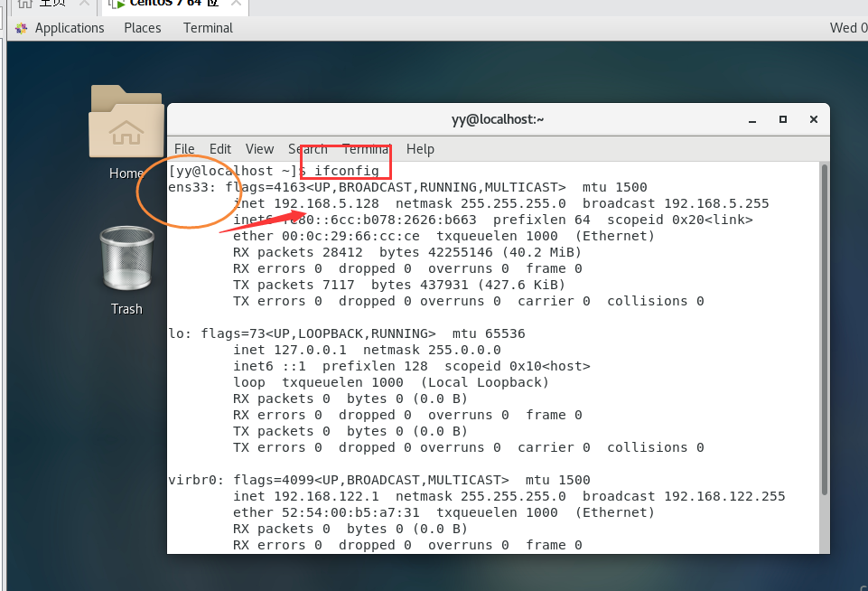This screenshot has height=591, width=868.
Task: Click the home tab icon at top left
Action: (x=25, y=4)
